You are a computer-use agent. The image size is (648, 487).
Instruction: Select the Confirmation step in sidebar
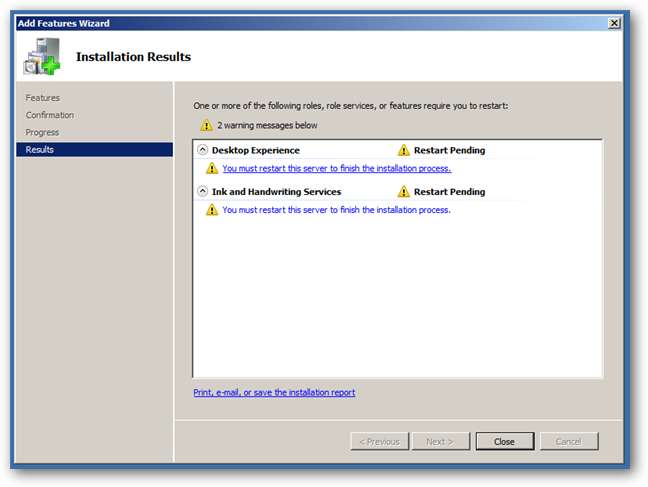50,115
